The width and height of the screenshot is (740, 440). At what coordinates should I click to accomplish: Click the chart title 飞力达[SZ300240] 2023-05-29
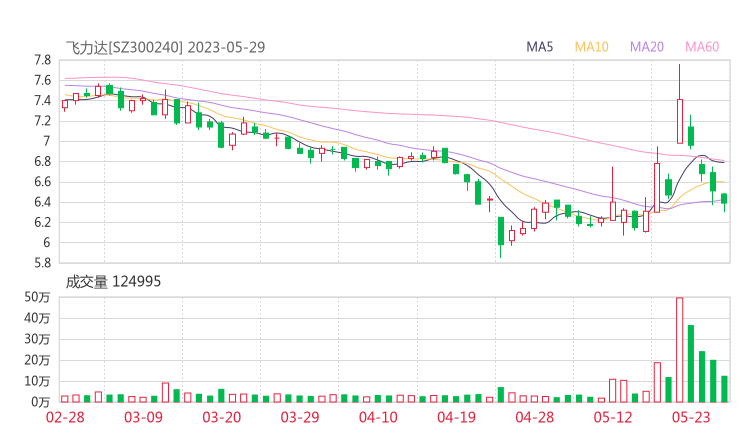[165, 47]
